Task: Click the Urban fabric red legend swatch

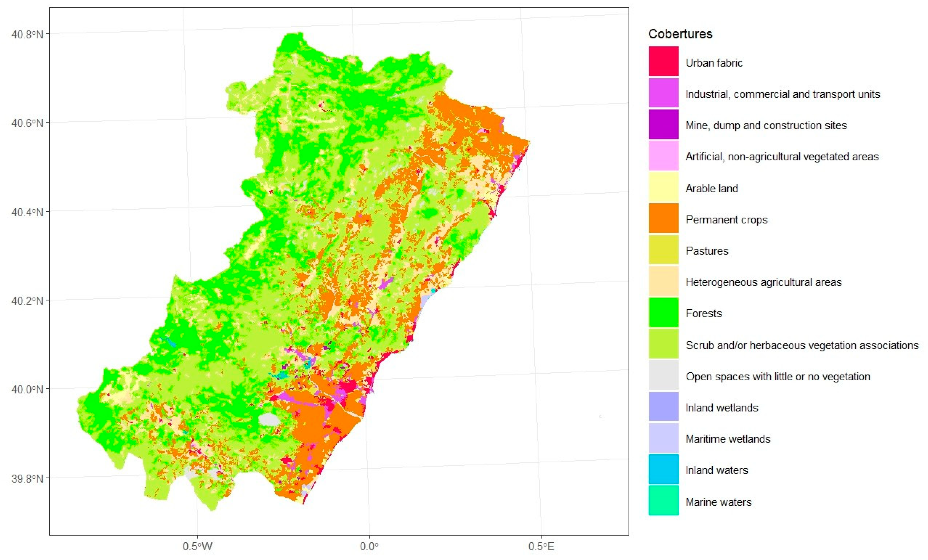Action: 663,61
